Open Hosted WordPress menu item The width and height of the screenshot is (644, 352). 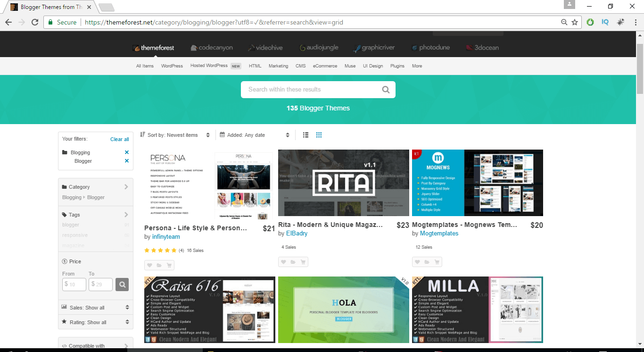[x=209, y=66]
